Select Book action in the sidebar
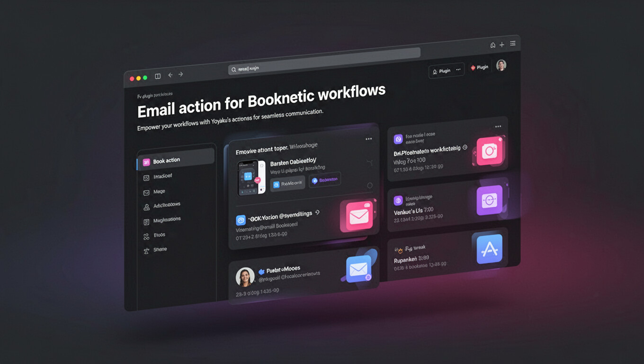The width and height of the screenshot is (644, 364). point(166,161)
